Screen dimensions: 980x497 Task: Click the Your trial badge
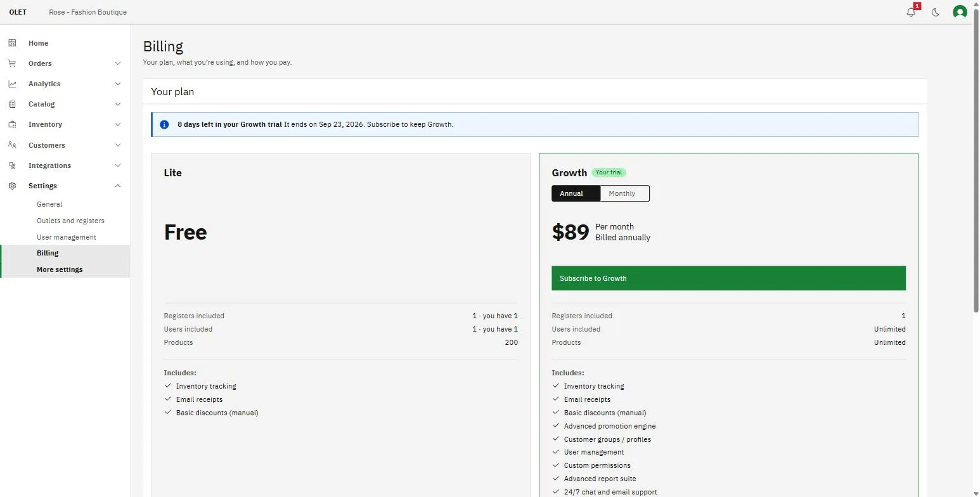609,172
